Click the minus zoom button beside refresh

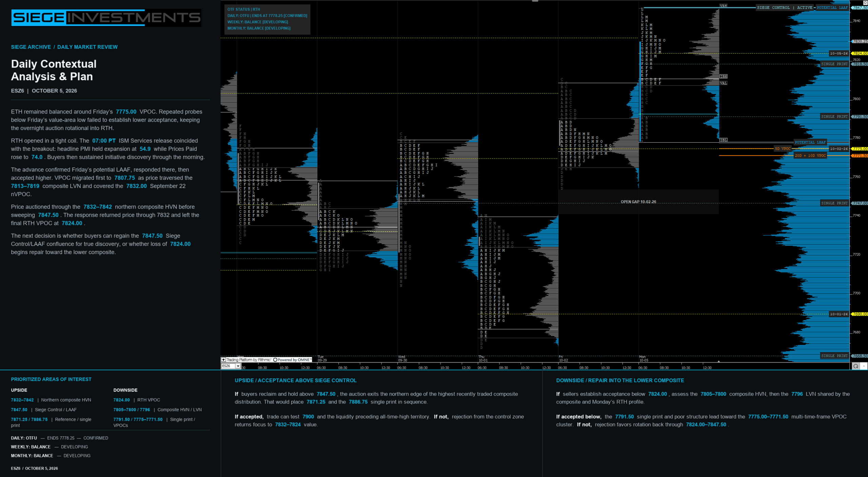864,366
